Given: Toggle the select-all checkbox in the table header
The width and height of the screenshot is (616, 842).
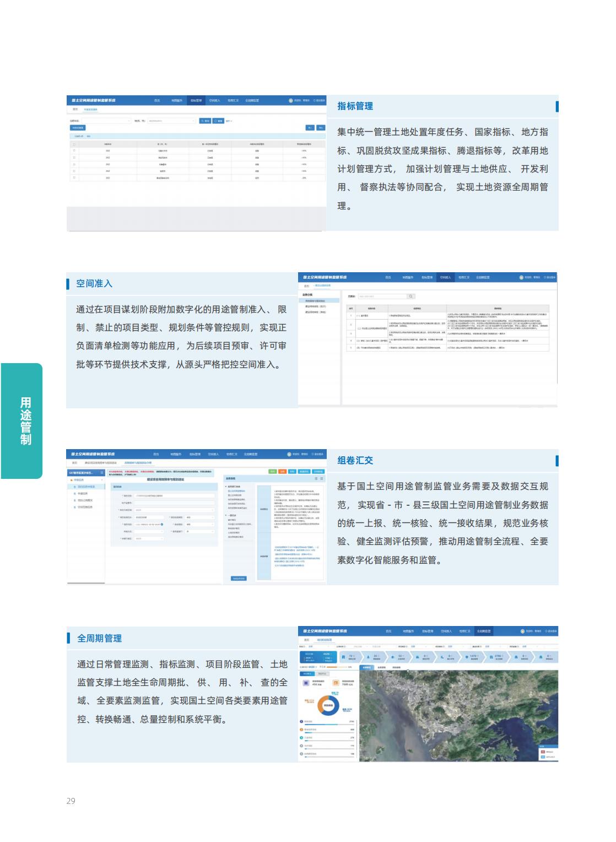Looking at the screenshot, I should pos(74,144).
